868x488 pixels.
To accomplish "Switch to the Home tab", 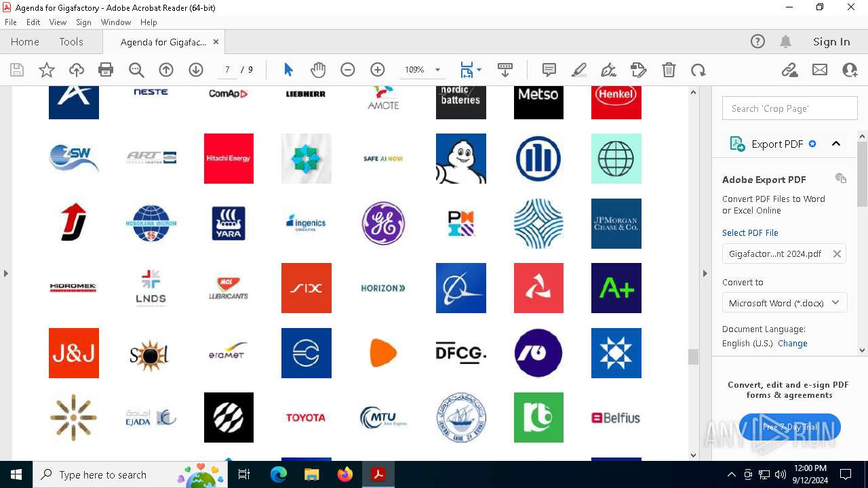I will [x=25, y=41].
